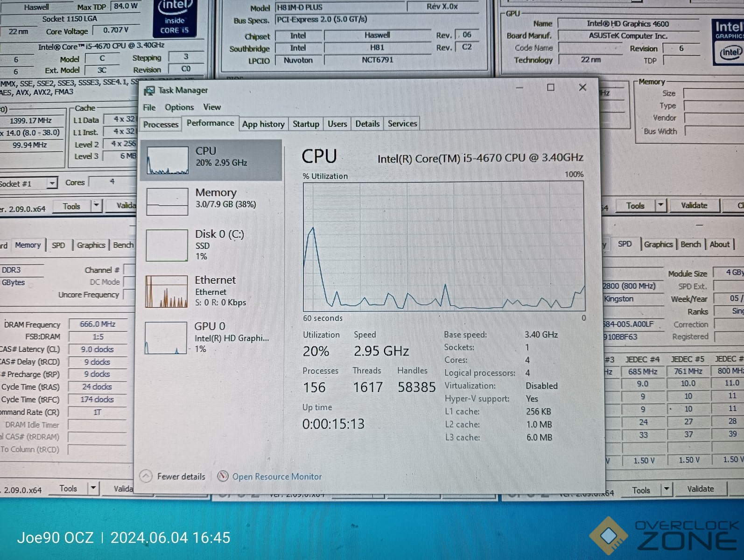
Task: Open SPD tab in lower-left CPU-Z window
Action: [58, 245]
